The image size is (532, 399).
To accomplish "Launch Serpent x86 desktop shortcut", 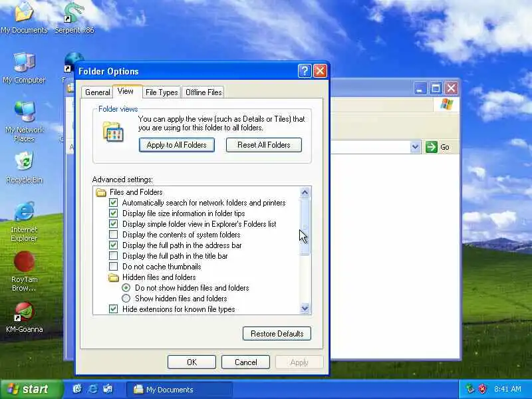I will 74,17.
